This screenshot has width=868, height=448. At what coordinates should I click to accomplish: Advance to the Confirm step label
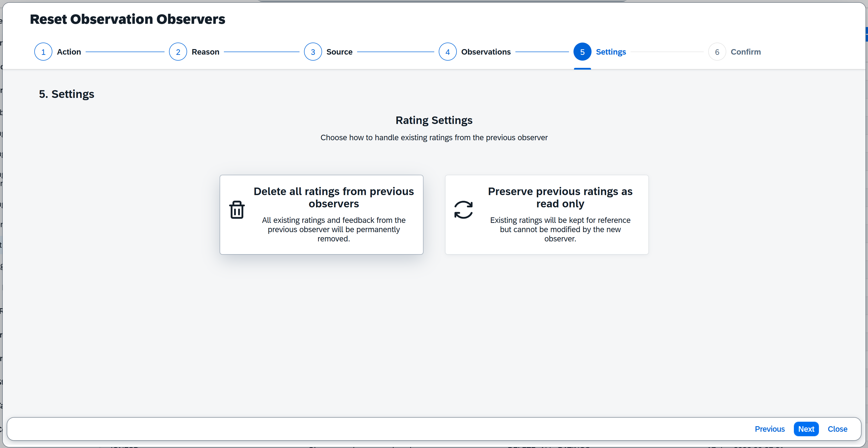[x=745, y=52]
